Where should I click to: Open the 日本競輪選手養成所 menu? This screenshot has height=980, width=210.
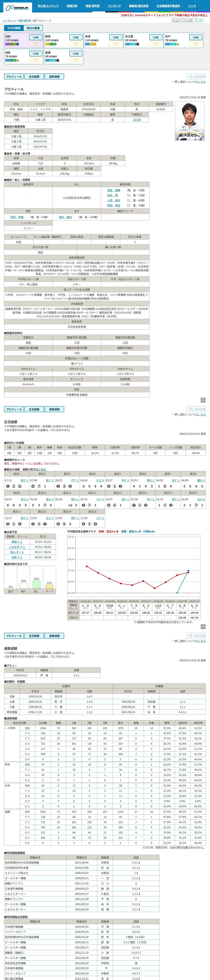[168, 6]
